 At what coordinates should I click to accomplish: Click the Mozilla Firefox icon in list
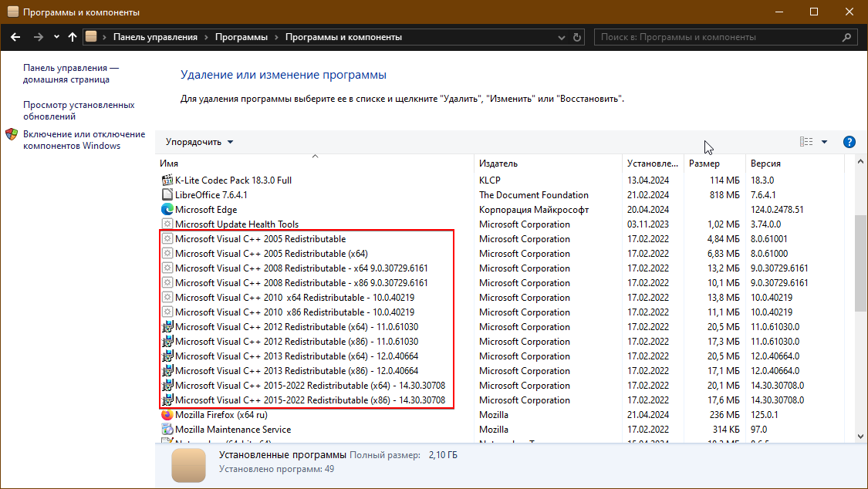[167, 415]
